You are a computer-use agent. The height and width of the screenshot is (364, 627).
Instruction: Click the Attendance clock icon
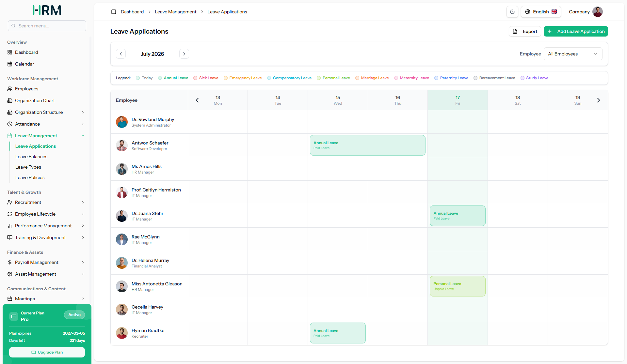click(10, 124)
